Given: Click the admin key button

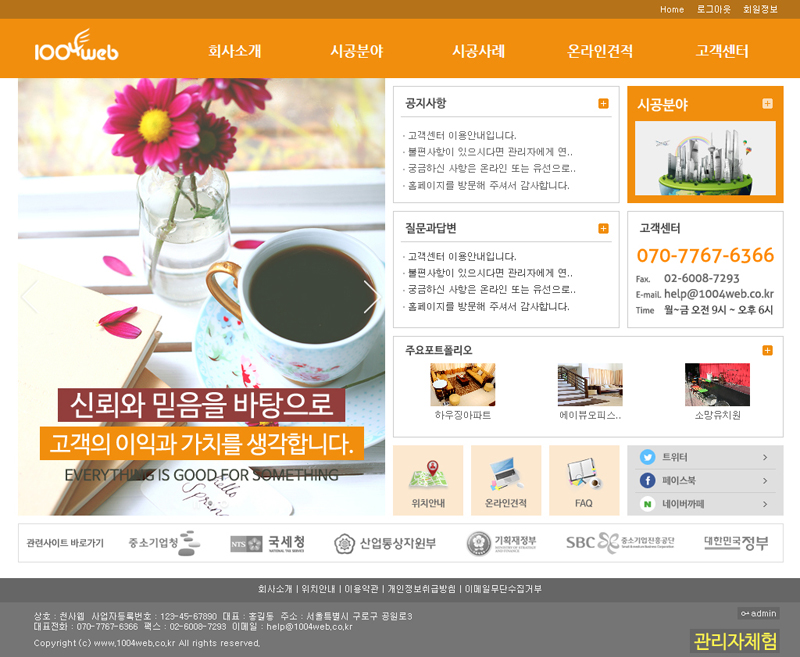Looking at the screenshot, I should (x=758, y=613).
